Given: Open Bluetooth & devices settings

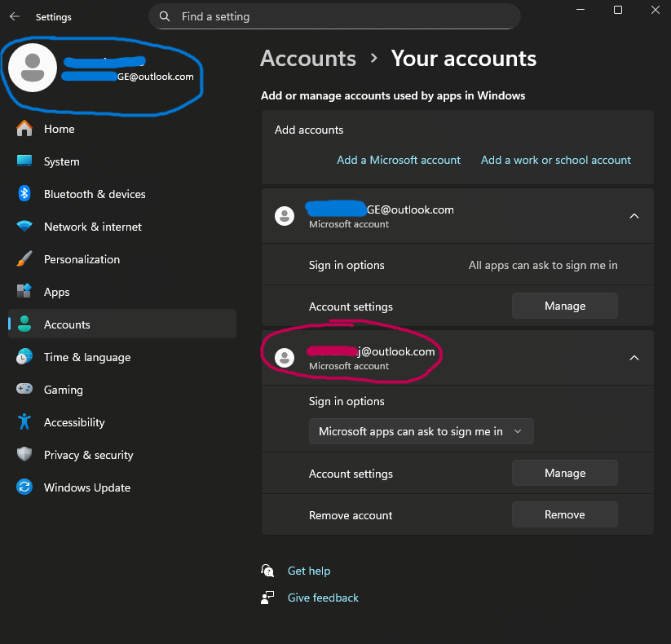Looking at the screenshot, I should coord(122,194).
